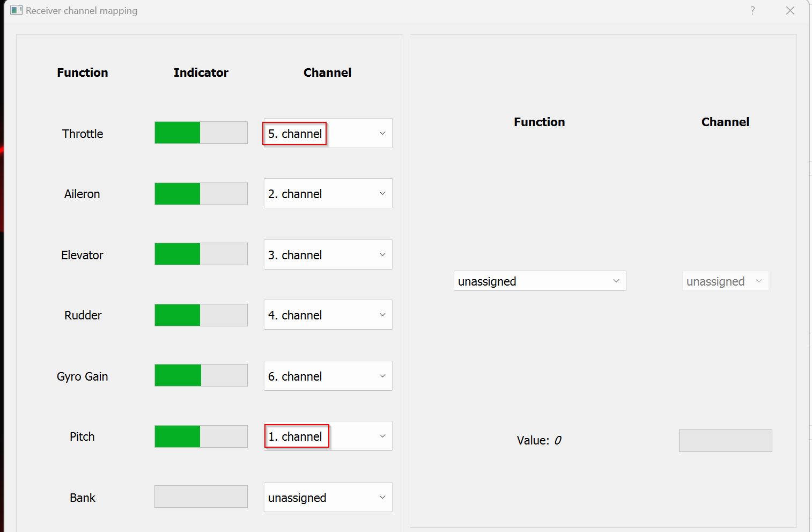Click the Pitch indicator bar
The width and height of the screenshot is (812, 532).
pos(201,436)
